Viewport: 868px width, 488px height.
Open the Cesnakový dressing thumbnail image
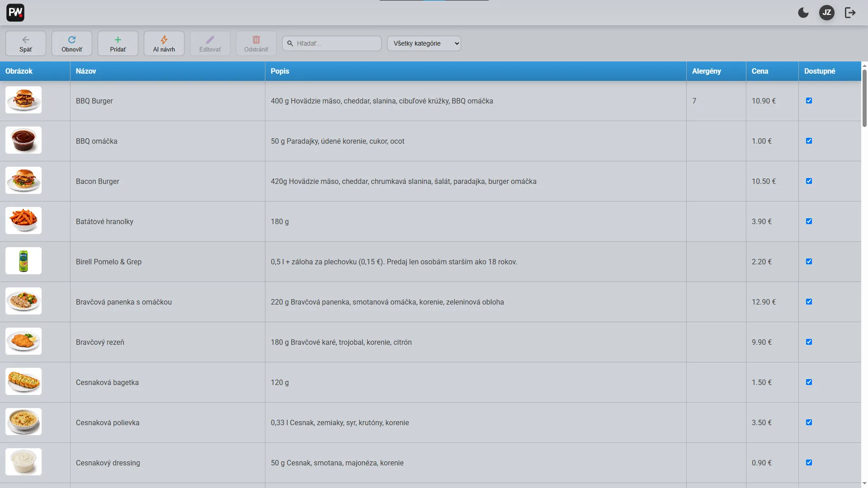click(x=24, y=462)
